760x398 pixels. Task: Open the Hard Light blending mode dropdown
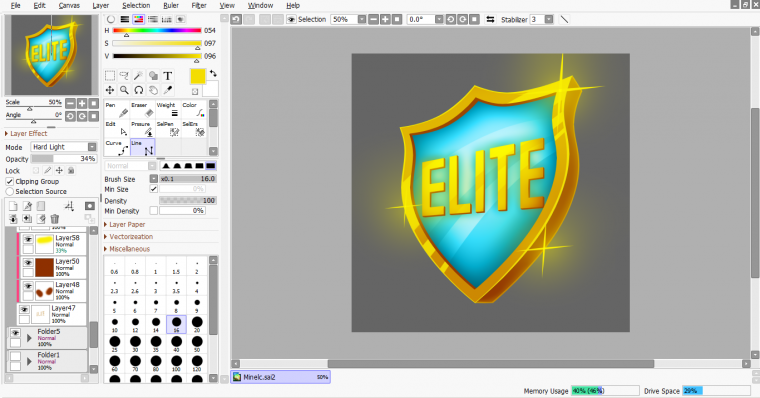coord(64,147)
